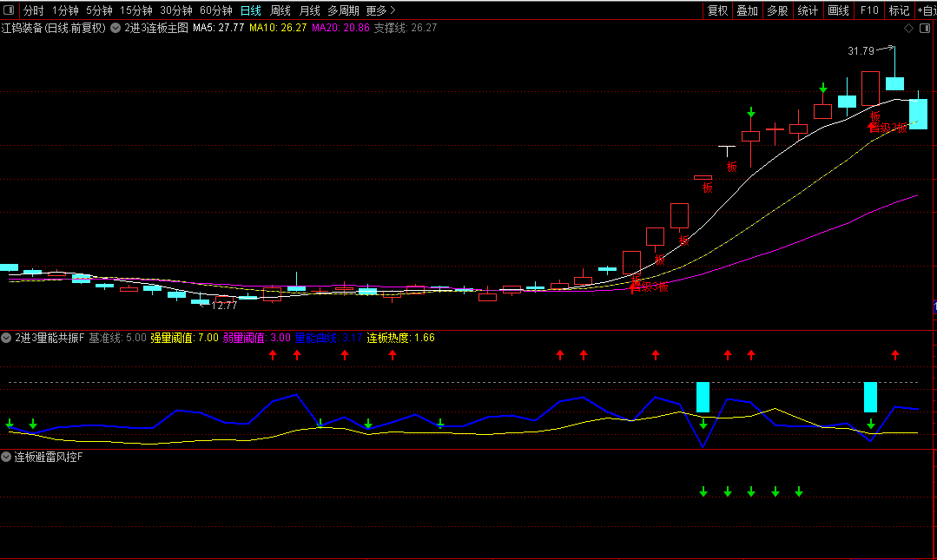937x560 pixels.
Task: Open the 统计 statistics tool
Action: [808, 10]
